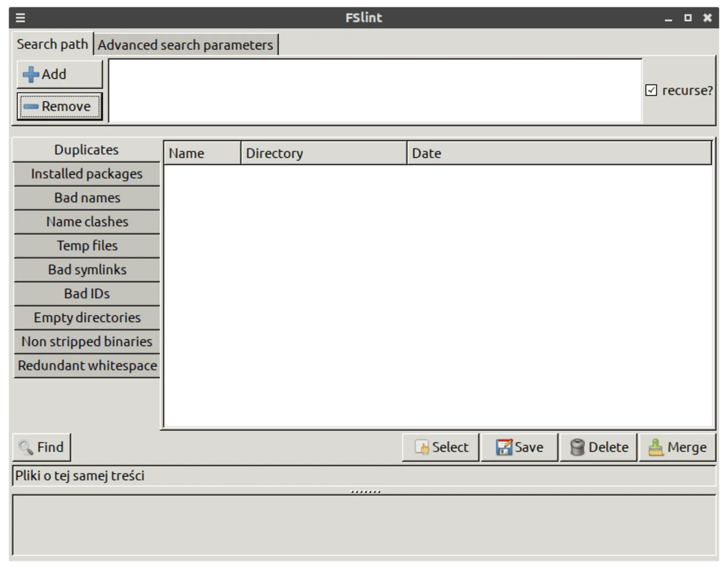The height and width of the screenshot is (570, 728).
Task: Maximize the FSlint window
Action: (688, 18)
